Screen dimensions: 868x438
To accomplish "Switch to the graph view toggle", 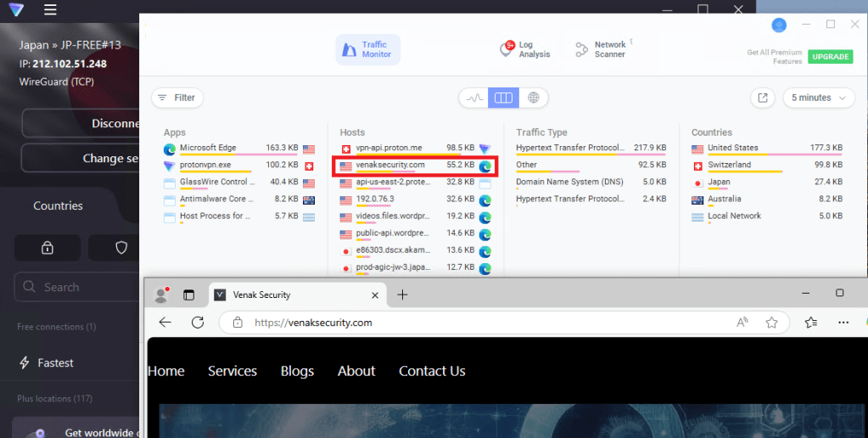I will [474, 98].
